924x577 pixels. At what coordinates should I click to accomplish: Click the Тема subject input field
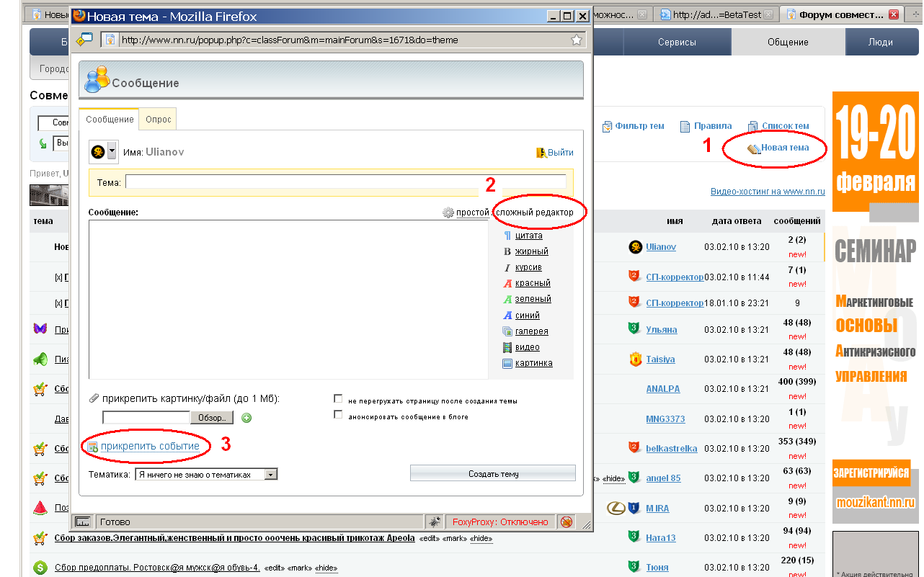point(346,182)
